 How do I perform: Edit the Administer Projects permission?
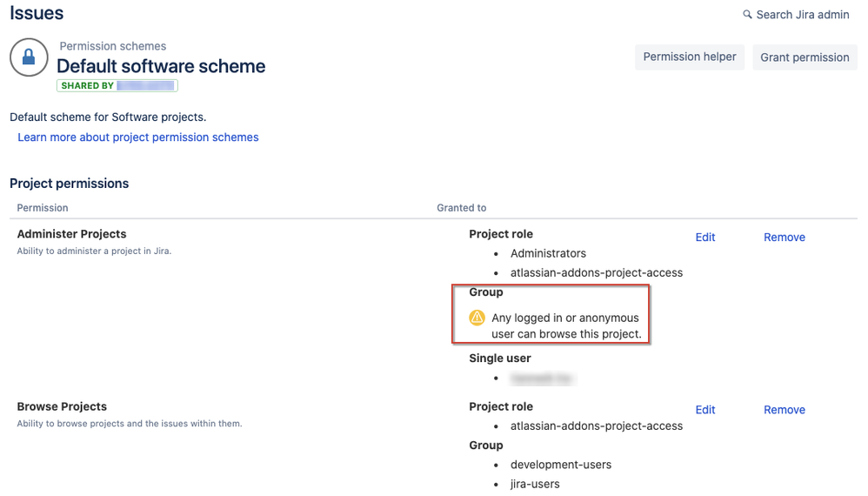[x=705, y=237]
